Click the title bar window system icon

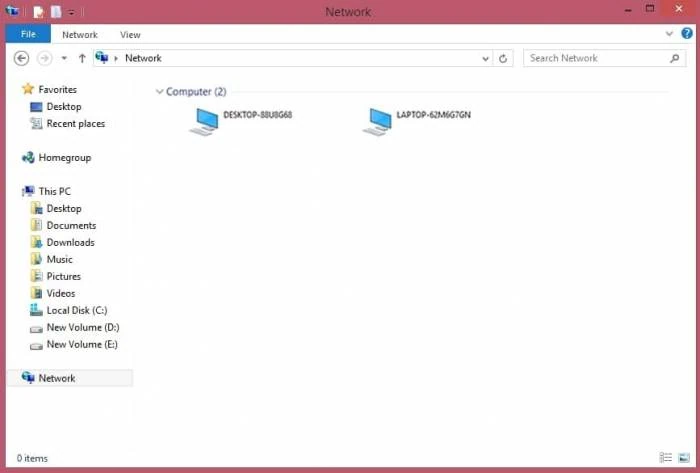point(12,11)
